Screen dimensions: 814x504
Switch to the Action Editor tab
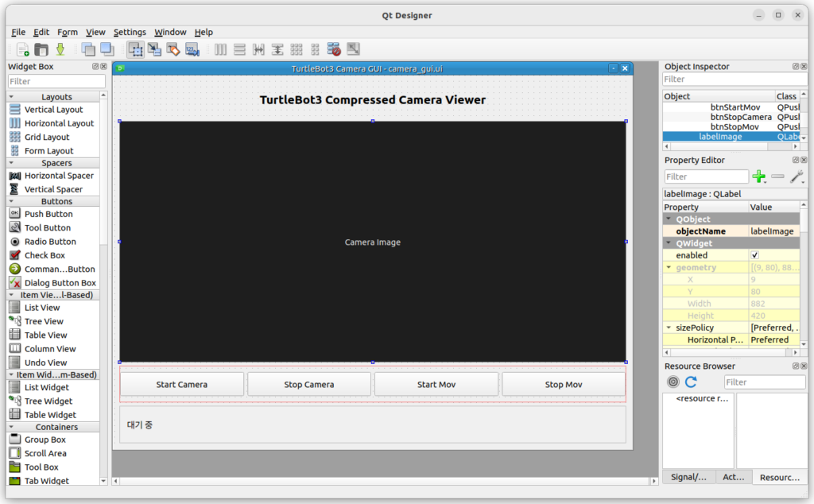coord(734,477)
